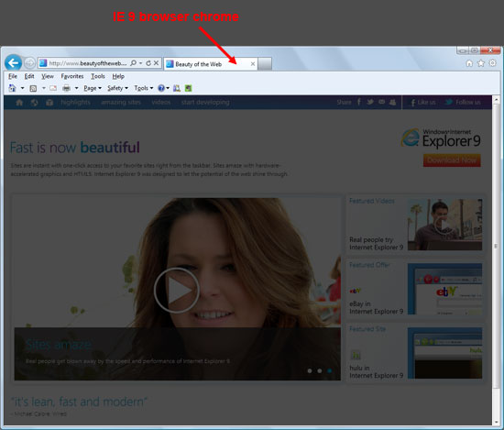Click the third icon in the page nav, left of highlights
This screenshot has height=430, width=504.
point(49,103)
